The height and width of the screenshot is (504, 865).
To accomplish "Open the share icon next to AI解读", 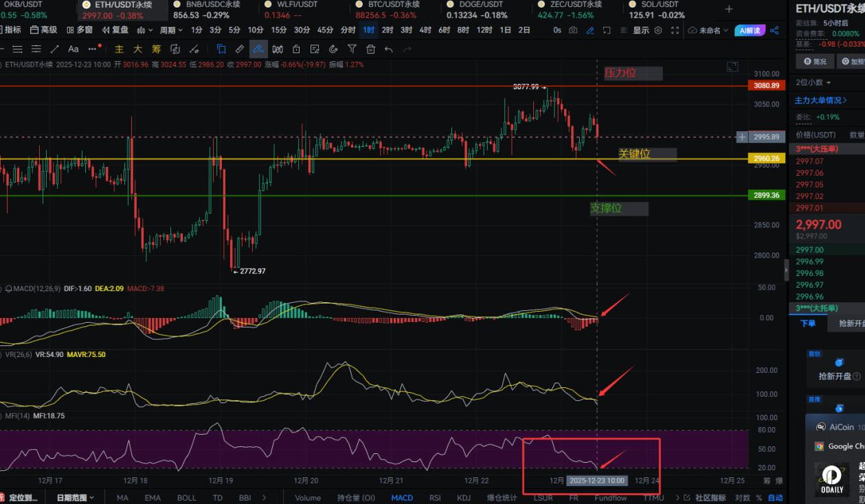I will coord(774,30).
